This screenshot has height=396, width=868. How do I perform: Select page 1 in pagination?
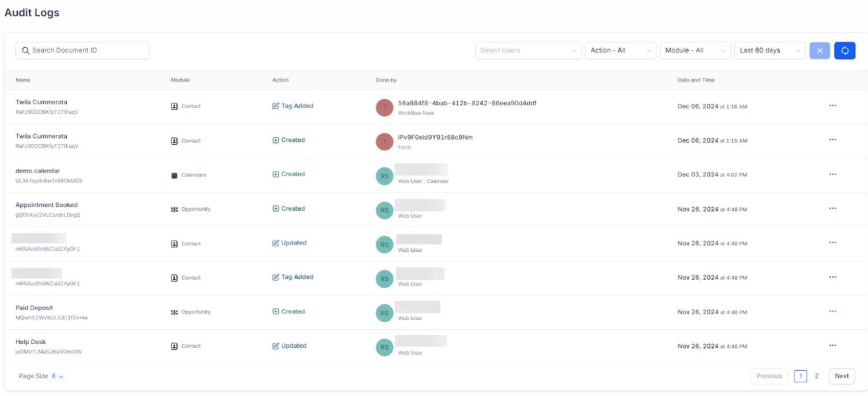click(x=800, y=376)
